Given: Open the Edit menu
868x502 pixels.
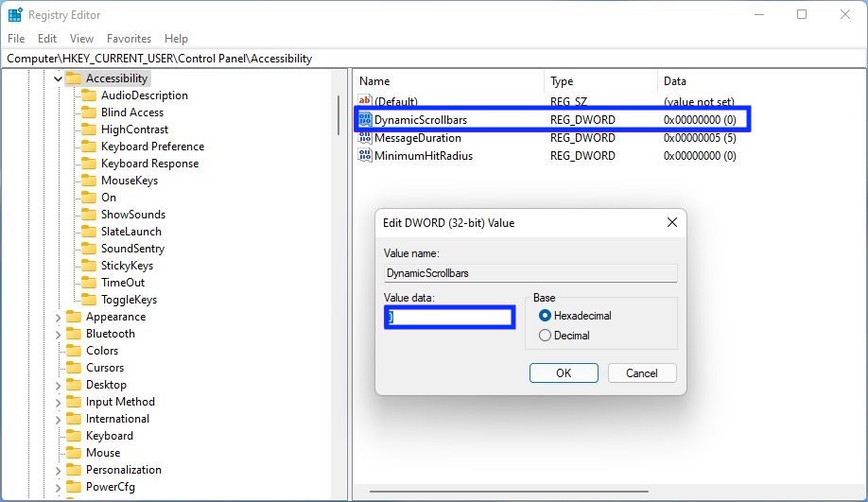Looking at the screenshot, I should coord(47,39).
